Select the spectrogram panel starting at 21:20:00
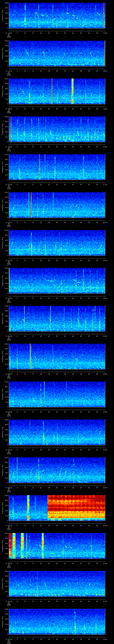Viewport: 114px width, 644px height. (x=57, y=167)
